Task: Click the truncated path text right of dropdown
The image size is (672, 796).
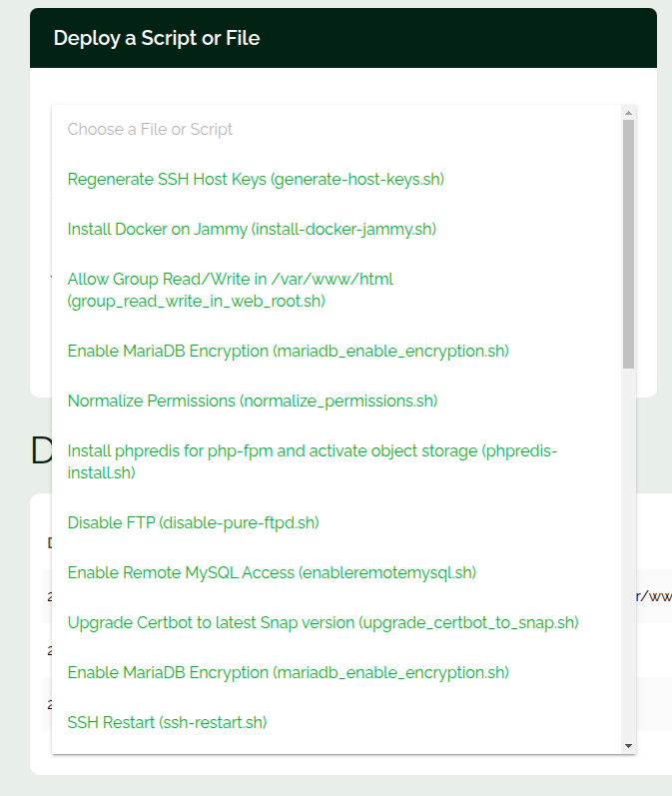Action: (x=653, y=596)
